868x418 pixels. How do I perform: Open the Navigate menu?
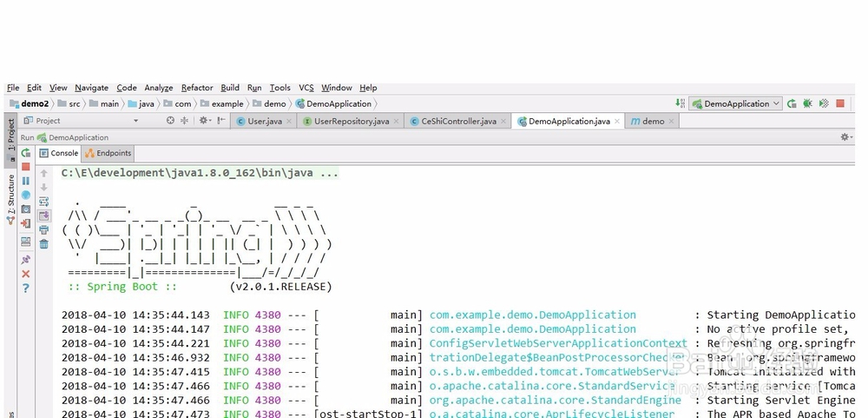click(x=91, y=88)
